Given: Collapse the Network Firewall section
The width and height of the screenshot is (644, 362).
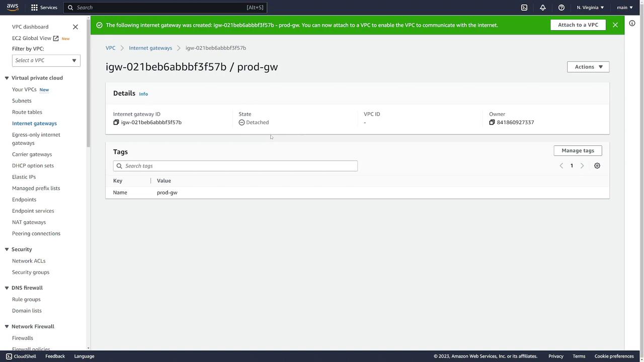Looking at the screenshot, I should pos(7,327).
